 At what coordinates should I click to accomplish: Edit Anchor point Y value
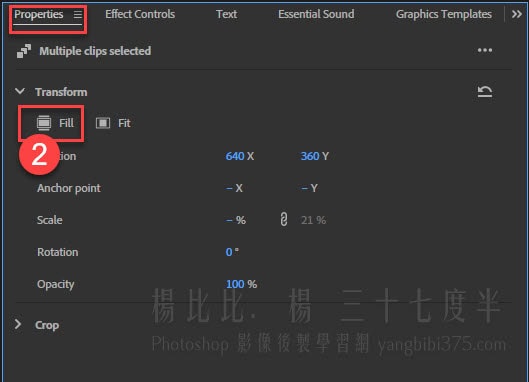point(304,188)
